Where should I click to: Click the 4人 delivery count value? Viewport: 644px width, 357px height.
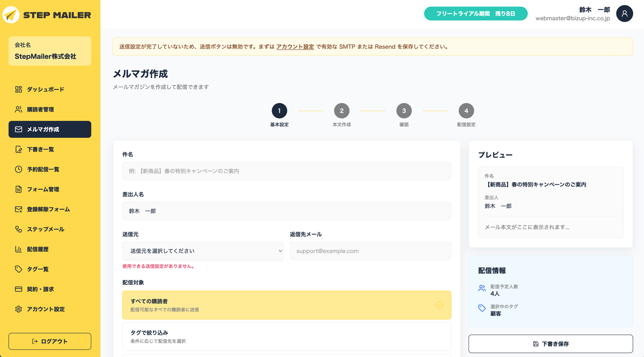pyautogui.click(x=495, y=294)
